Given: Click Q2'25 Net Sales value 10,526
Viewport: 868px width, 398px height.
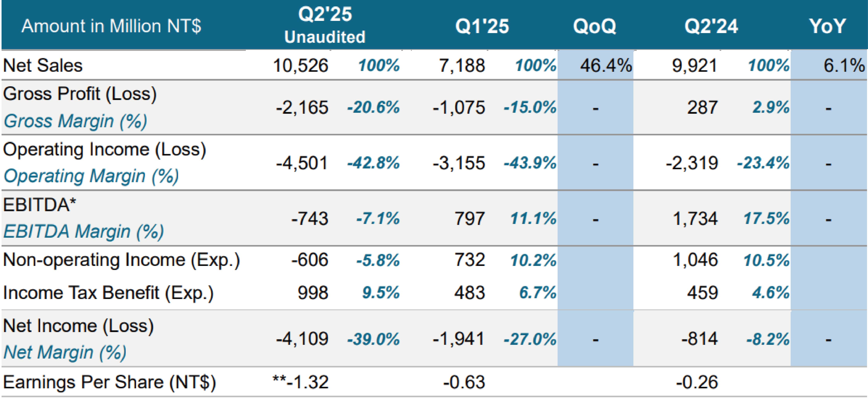Looking at the screenshot, I should (x=300, y=65).
